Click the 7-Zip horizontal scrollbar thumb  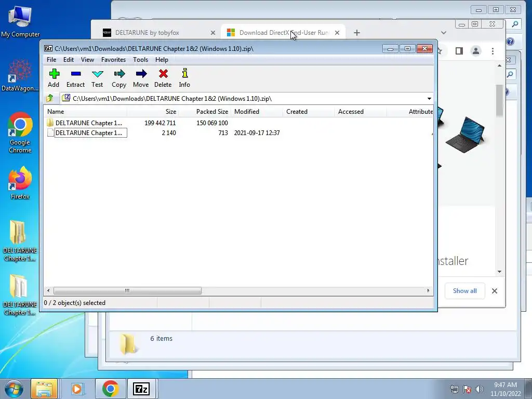[127, 290]
